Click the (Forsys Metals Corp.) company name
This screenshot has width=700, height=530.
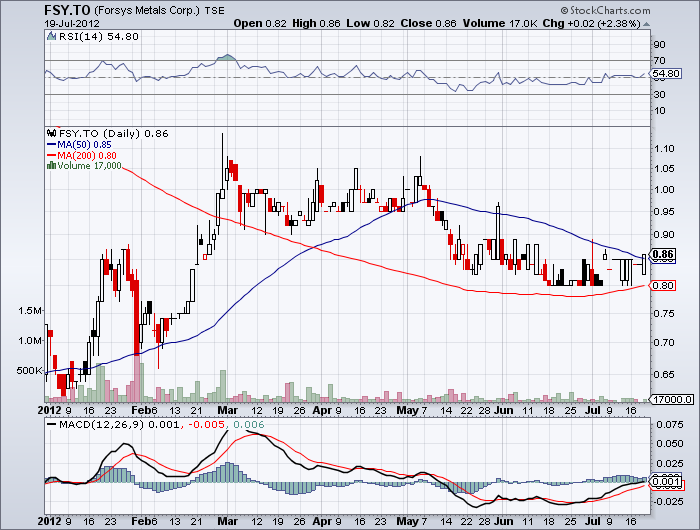(147, 10)
